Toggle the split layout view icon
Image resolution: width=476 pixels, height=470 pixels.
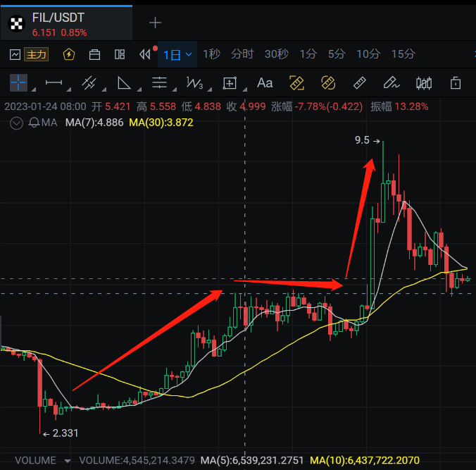click(x=120, y=54)
